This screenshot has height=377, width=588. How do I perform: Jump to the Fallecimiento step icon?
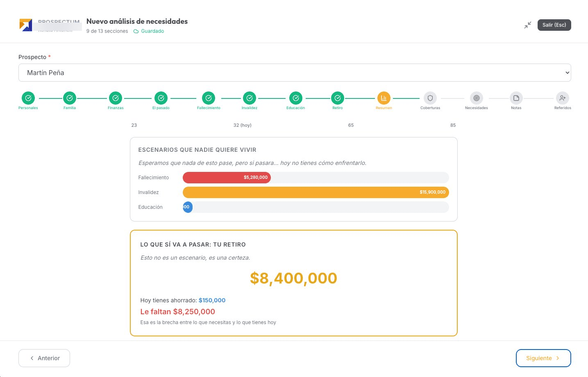pos(209,98)
